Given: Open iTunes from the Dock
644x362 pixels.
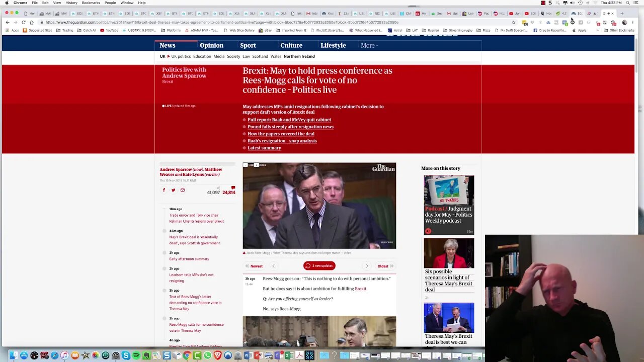Looking at the screenshot, I should [64, 355].
